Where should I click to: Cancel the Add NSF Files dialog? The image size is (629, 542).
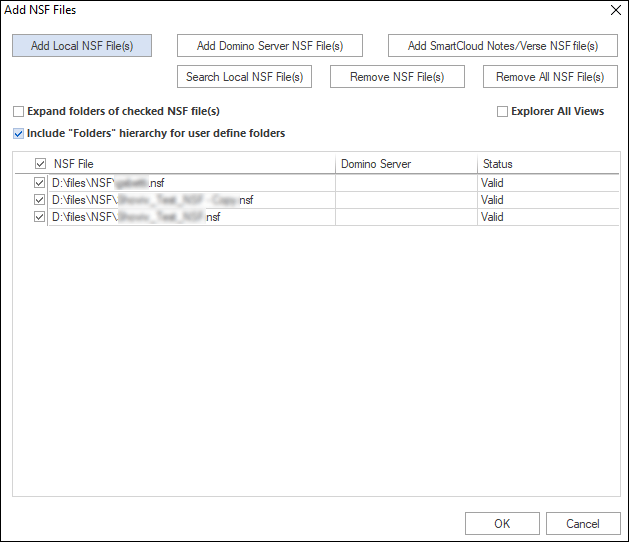(x=583, y=524)
